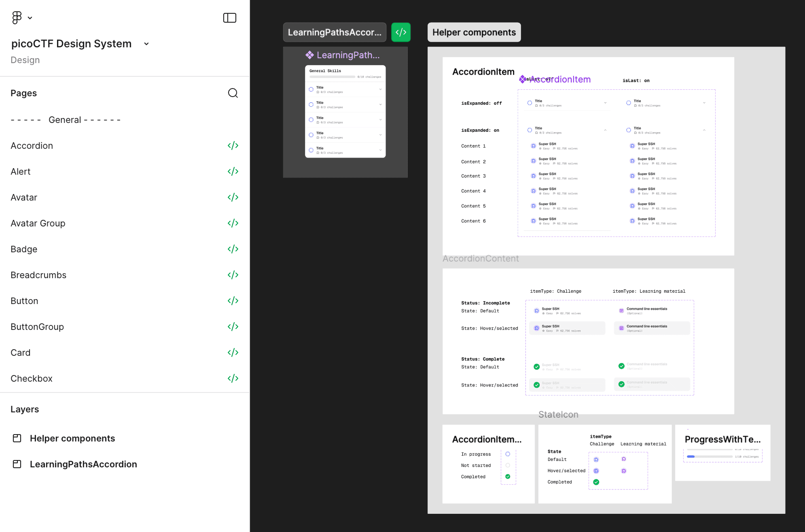Click the Pages search icon
805x532 pixels.
[x=233, y=93]
